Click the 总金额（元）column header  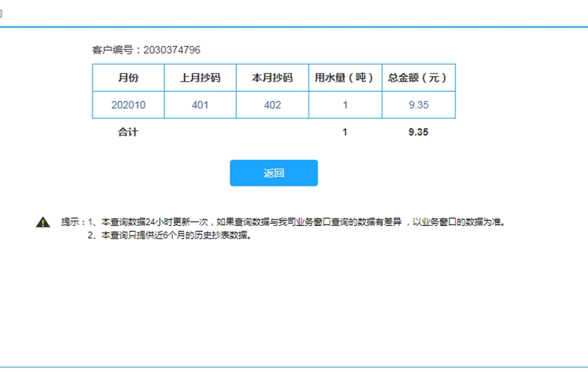pos(419,78)
